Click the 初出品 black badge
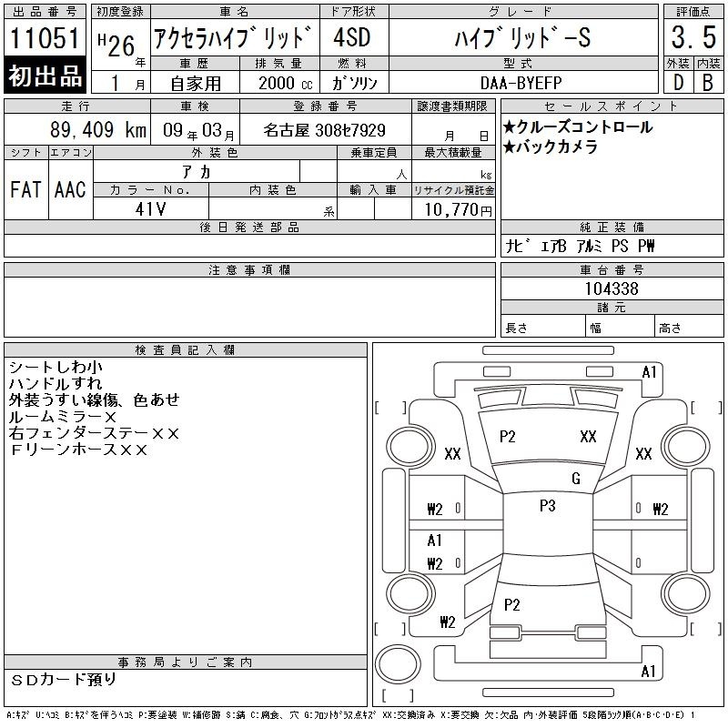 tap(45, 76)
